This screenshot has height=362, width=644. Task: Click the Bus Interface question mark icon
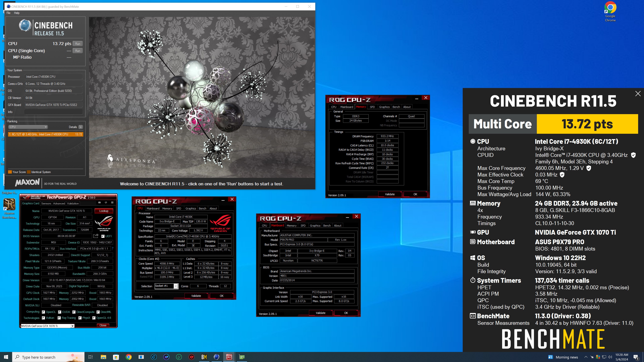pos(113,249)
